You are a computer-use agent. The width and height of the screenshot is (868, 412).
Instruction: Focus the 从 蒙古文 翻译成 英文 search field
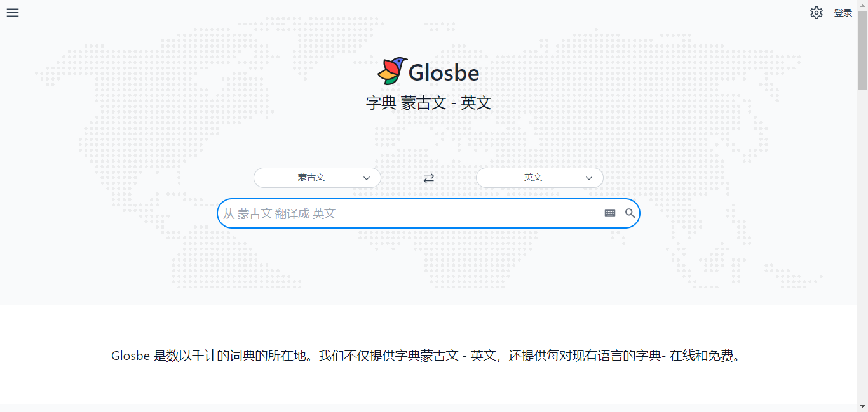(x=413, y=213)
